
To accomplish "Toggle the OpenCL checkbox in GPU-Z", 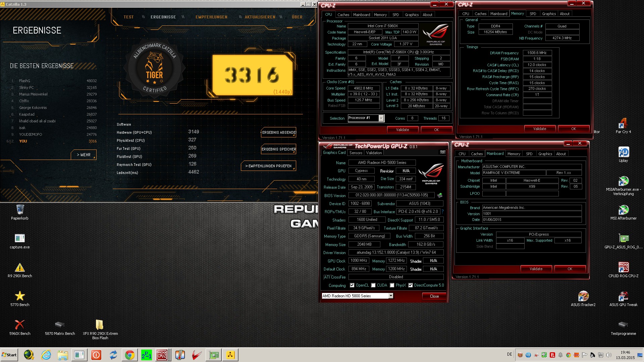I will coord(352,285).
